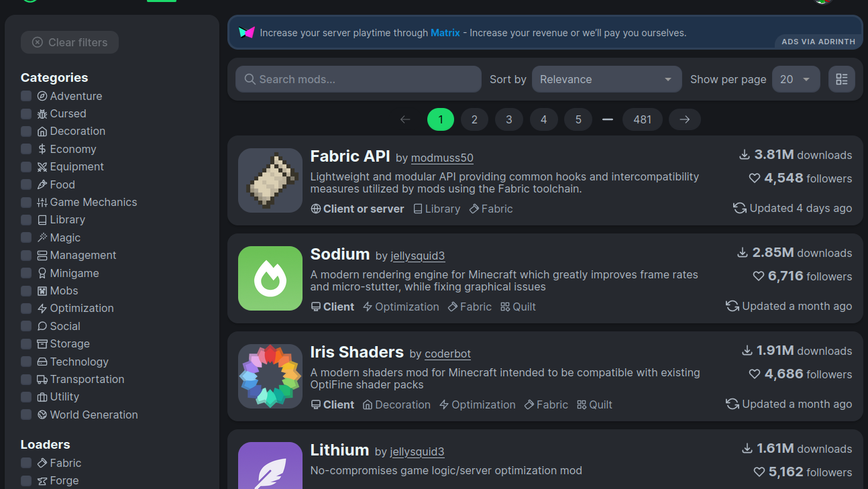Open the Matrix link in the ad banner

445,32
